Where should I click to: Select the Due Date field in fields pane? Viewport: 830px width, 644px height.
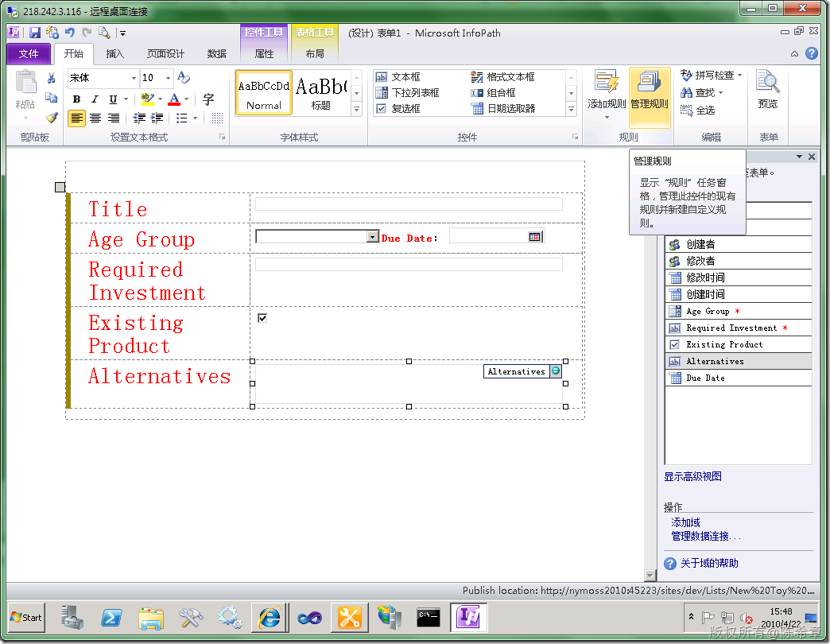(739, 378)
